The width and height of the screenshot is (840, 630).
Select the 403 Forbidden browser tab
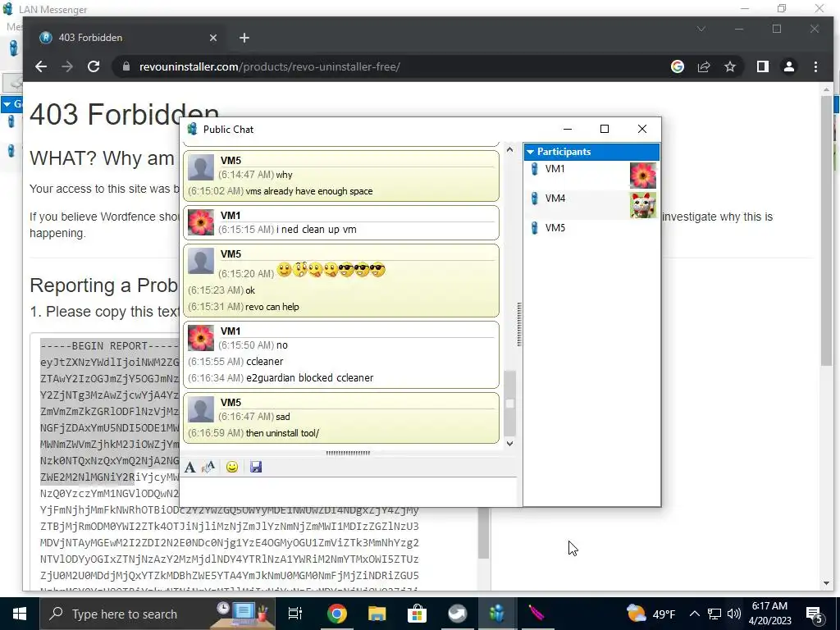point(129,38)
